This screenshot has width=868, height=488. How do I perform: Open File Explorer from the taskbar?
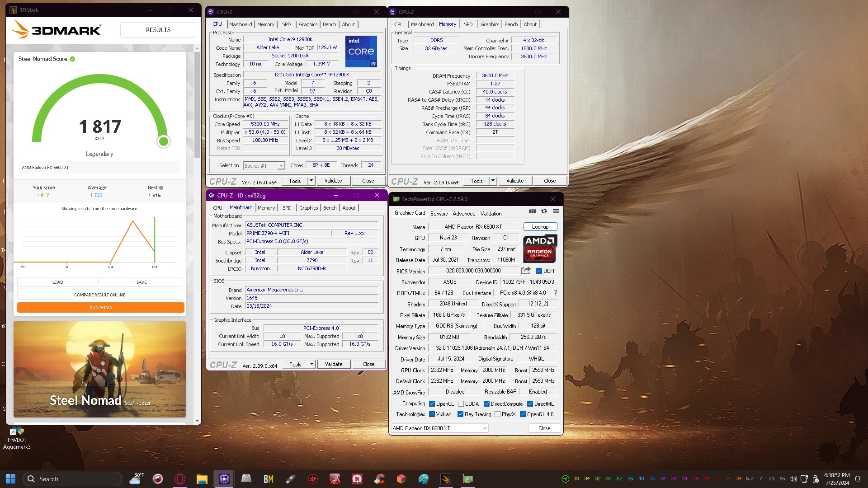point(202,479)
